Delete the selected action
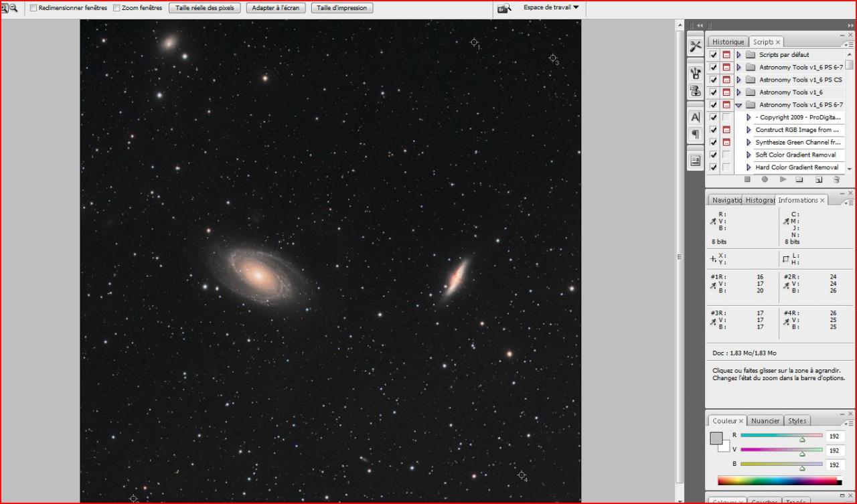The width and height of the screenshot is (857, 504). click(836, 179)
